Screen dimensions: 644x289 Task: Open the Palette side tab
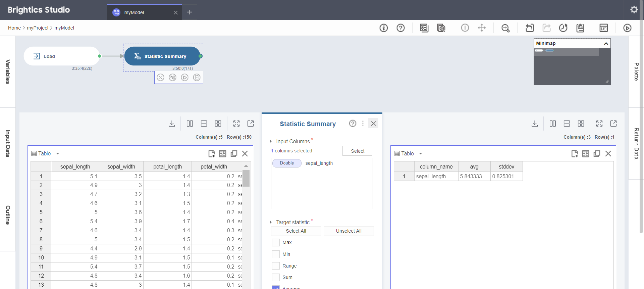click(x=636, y=71)
